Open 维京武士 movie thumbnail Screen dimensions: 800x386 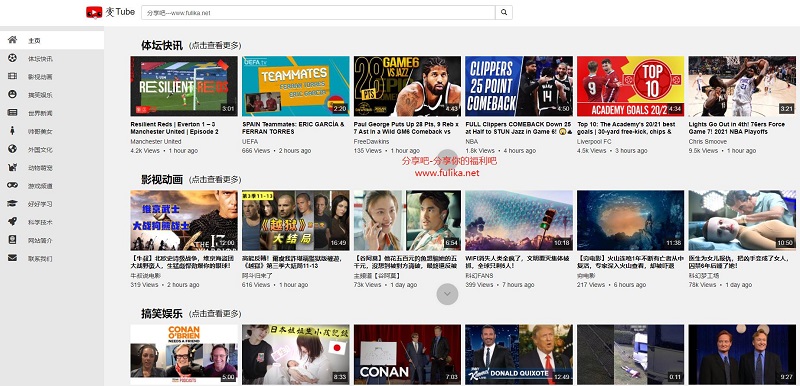pos(184,220)
